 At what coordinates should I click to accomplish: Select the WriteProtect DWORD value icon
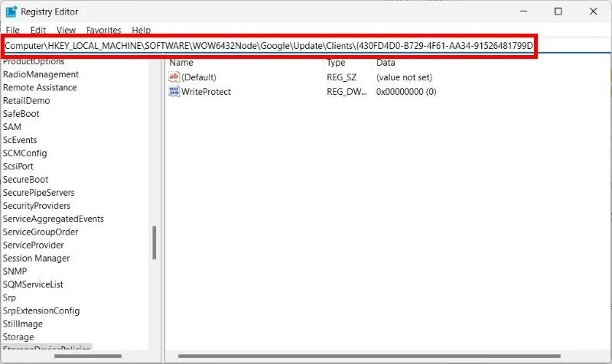[174, 91]
